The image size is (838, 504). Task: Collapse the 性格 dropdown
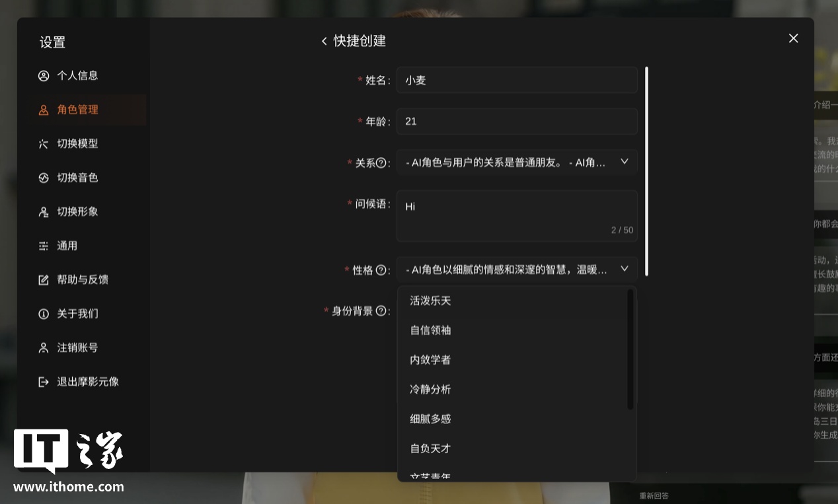click(x=624, y=269)
